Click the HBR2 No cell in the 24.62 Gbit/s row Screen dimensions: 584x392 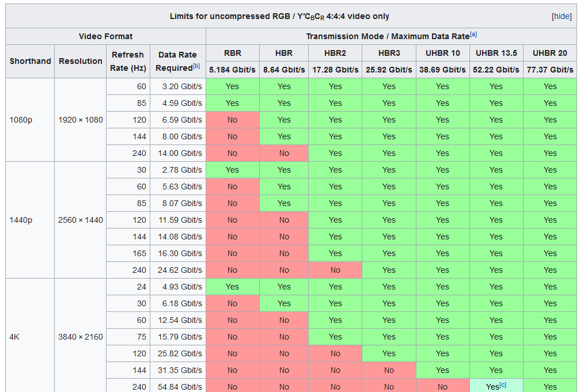coord(335,271)
